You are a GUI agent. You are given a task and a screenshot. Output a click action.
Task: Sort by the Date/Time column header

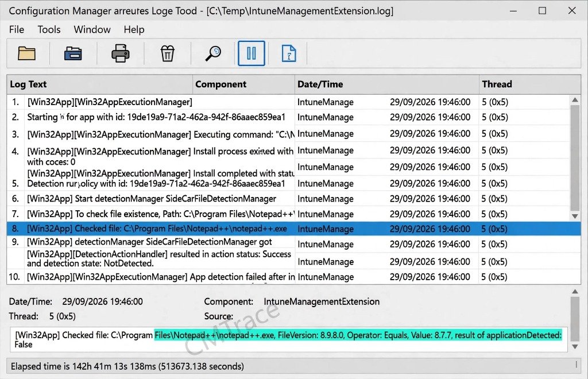387,84
